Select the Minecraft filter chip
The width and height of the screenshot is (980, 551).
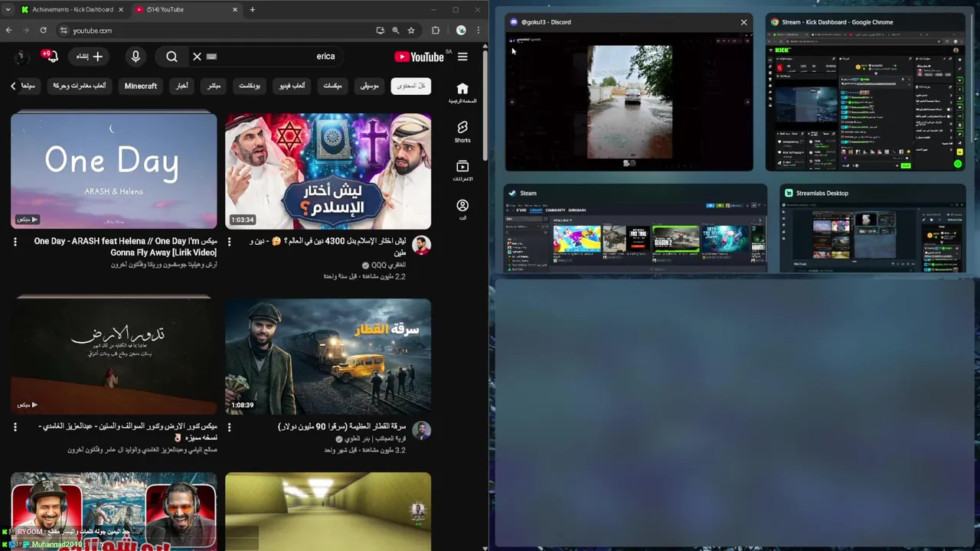pyautogui.click(x=141, y=86)
